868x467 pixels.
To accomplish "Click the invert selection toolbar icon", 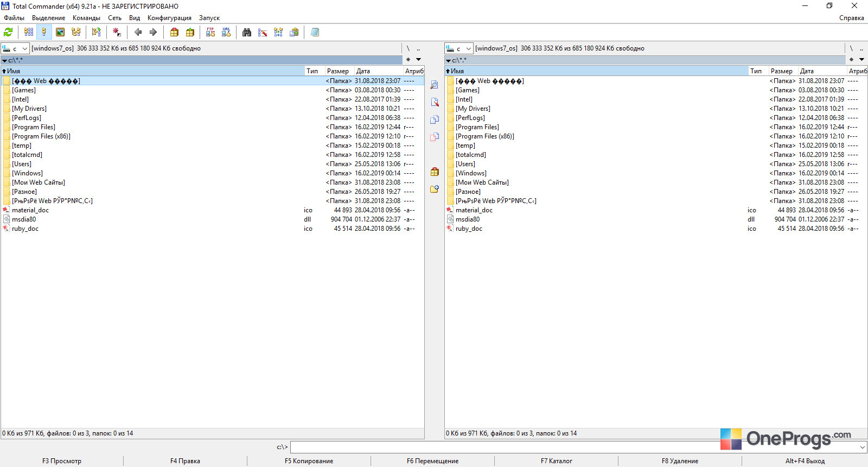I will [x=96, y=32].
